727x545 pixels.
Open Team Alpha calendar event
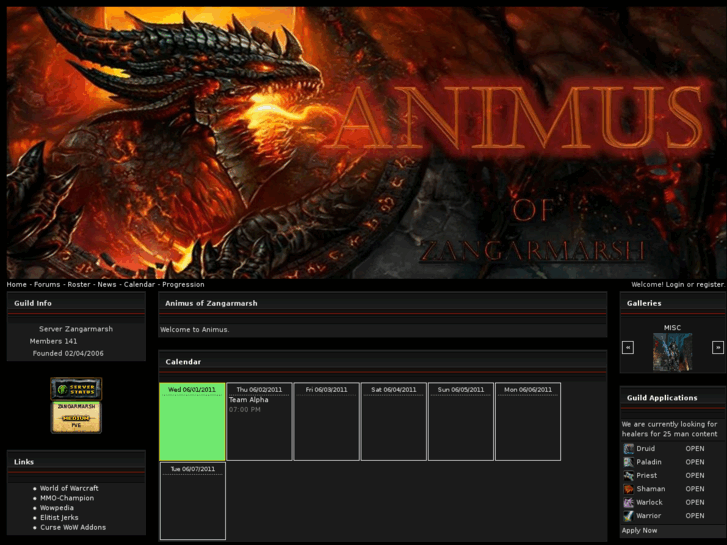249,399
